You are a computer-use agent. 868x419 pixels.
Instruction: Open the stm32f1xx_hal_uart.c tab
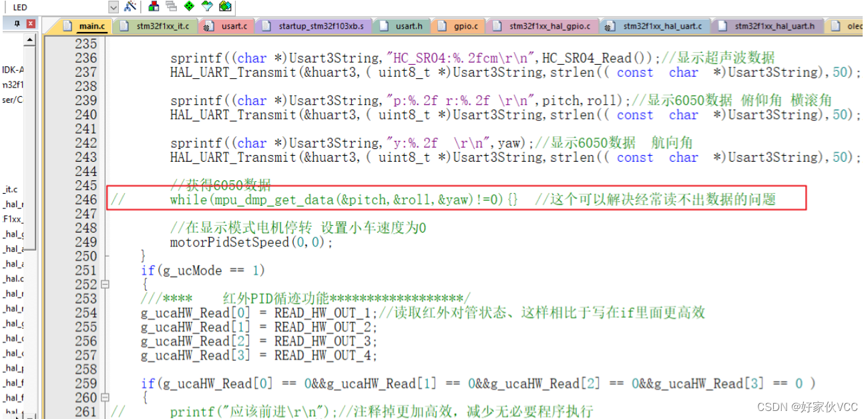click(655, 27)
